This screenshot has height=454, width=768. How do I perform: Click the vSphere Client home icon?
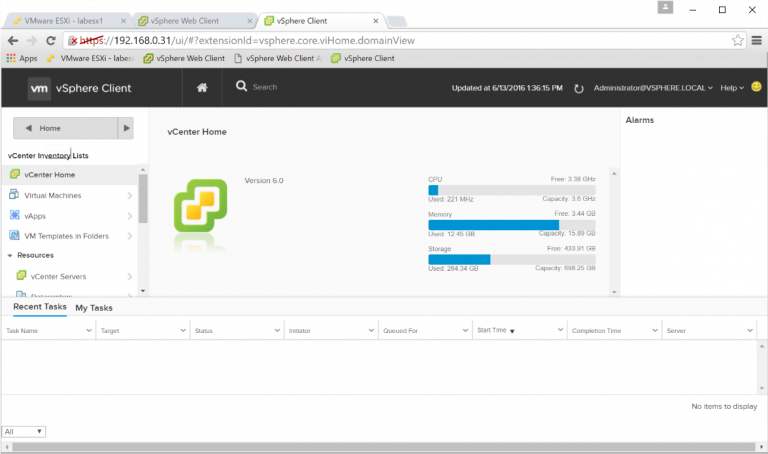pyautogui.click(x=202, y=88)
